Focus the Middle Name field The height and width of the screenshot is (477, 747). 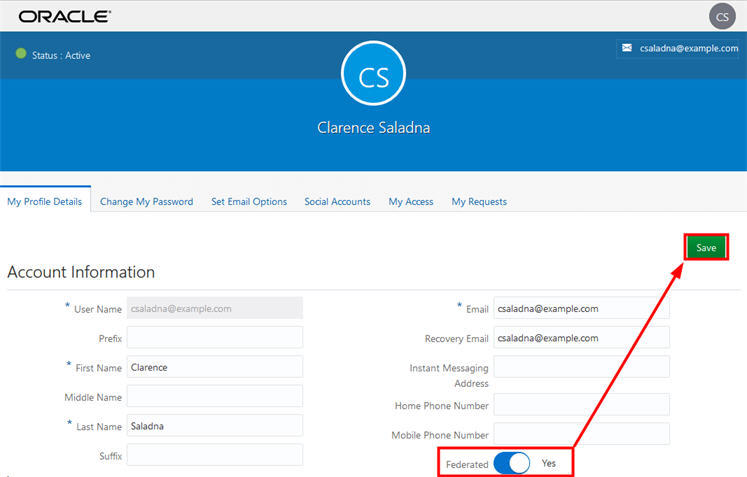(x=214, y=396)
